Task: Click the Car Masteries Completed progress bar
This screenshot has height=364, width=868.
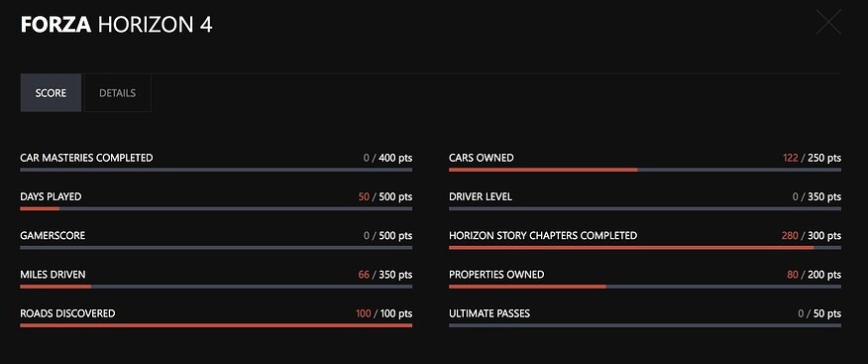Action: point(216,170)
